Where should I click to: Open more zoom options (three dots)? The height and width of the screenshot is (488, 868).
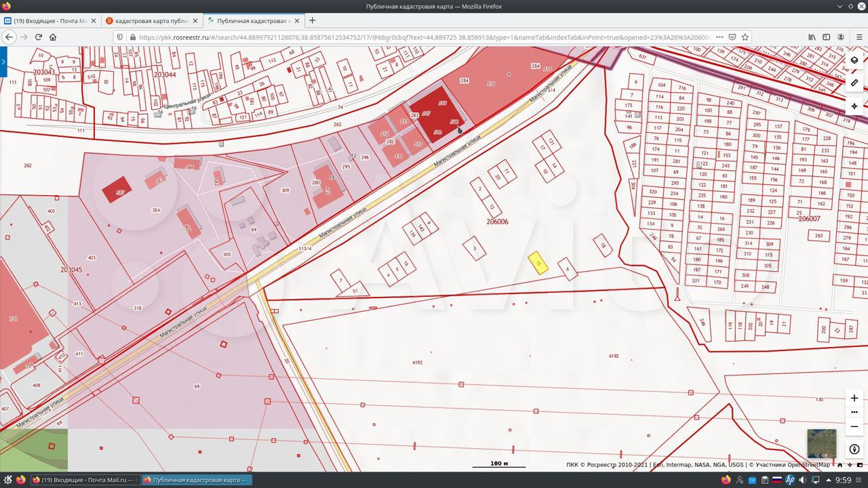(854, 412)
